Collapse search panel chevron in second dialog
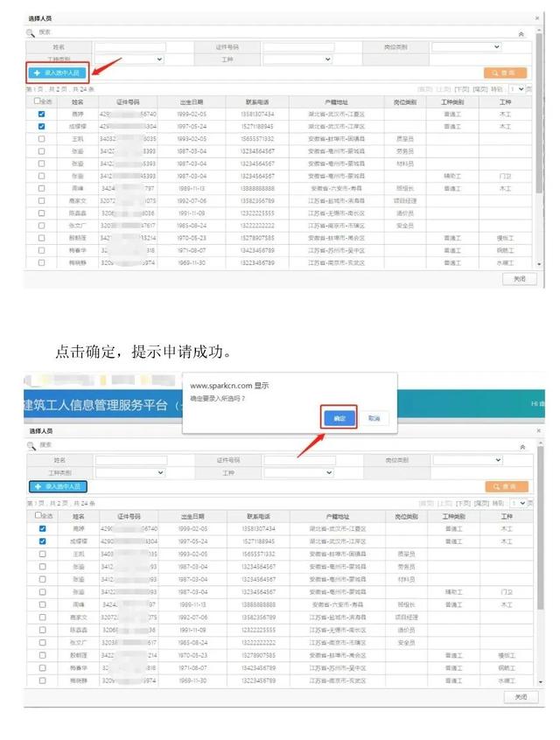 pyautogui.click(x=522, y=446)
